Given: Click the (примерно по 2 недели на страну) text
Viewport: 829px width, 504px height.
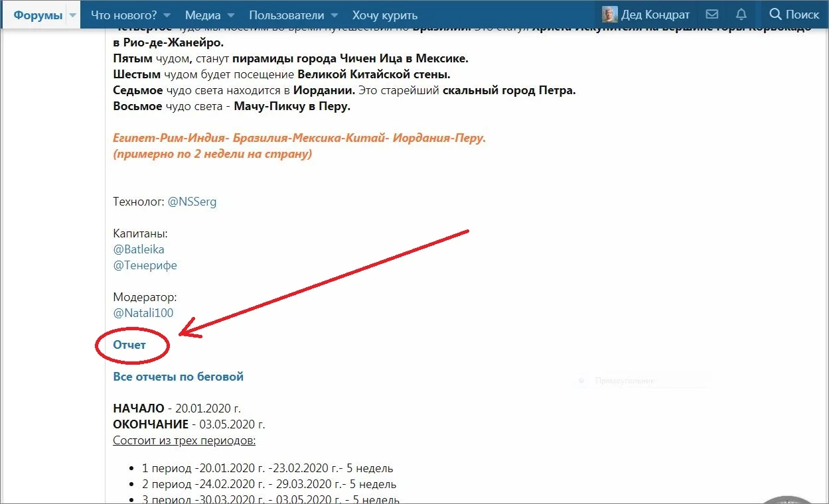Looking at the screenshot, I should (x=212, y=155).
